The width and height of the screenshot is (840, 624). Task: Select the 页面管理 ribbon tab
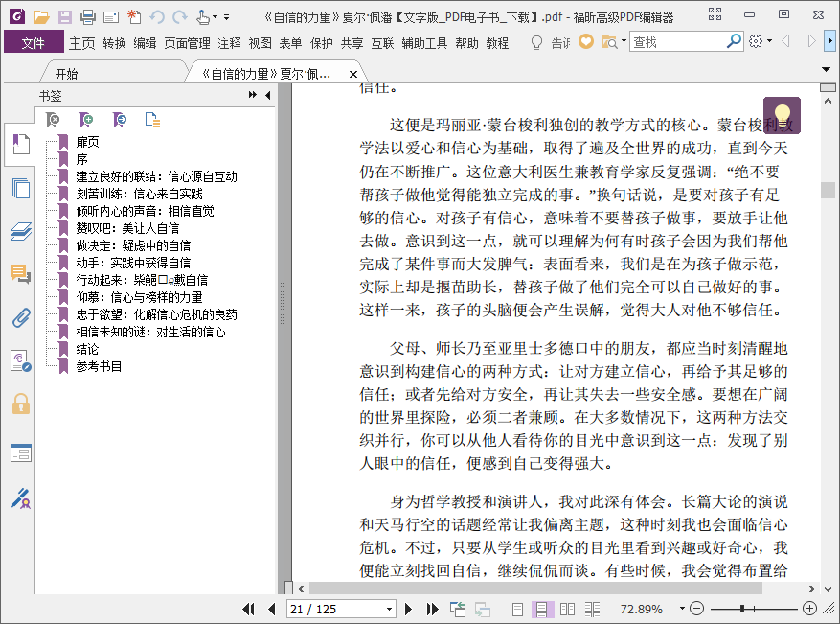click(187, 43)
